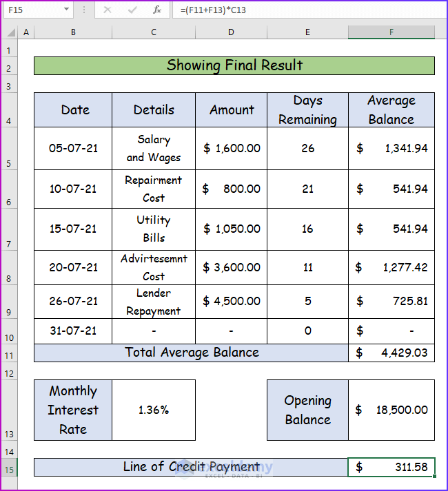Open the Name Box dropdown arrow
448x491 pixels.
click(66, 10)
